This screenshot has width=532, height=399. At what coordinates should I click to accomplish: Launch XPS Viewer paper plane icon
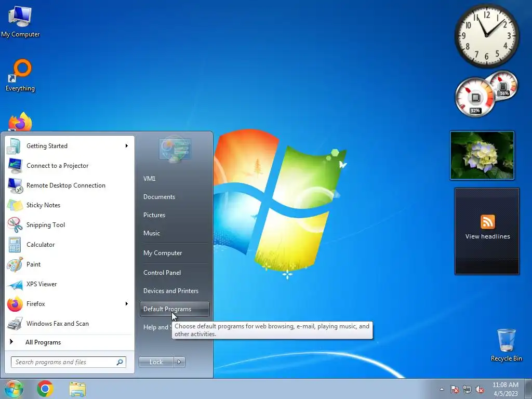click(15, 284)
